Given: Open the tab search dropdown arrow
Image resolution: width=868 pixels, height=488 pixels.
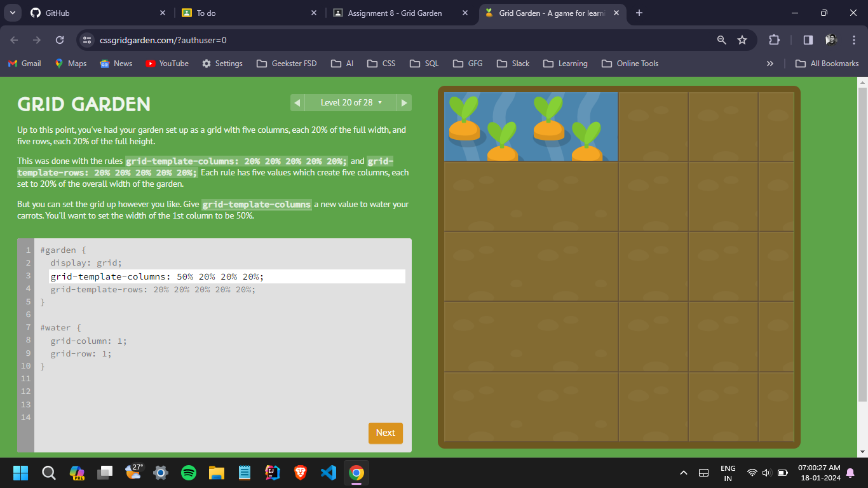Looking at the screenshot, I should (x=12, y=13).
